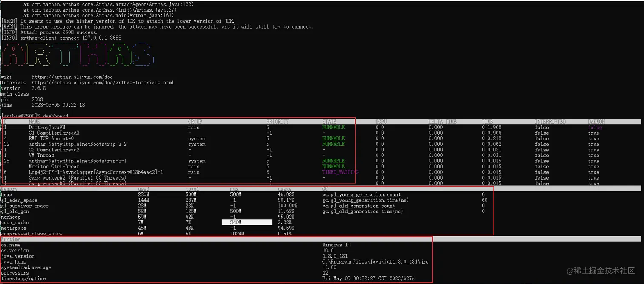Click the Arthas.main(Arthas.java:161) stack trace line
Image resolution: width=644 pixels, height=284 pixels.
click(x=99, y=15)
